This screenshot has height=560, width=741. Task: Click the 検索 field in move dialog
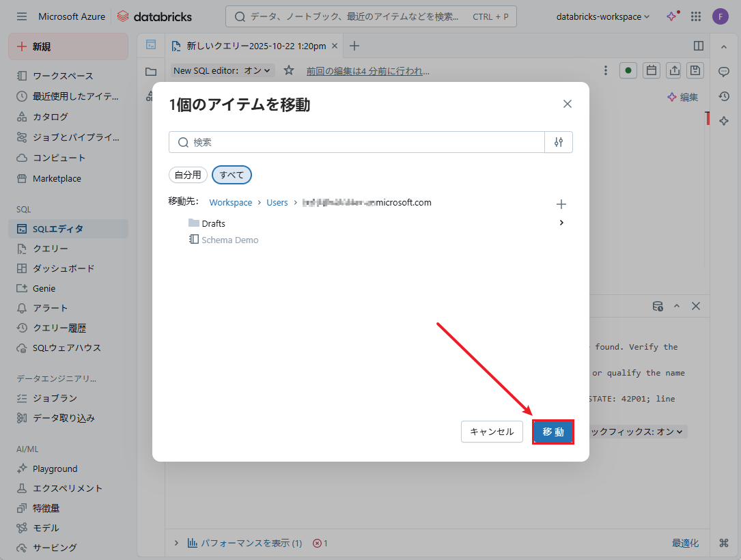362,142
